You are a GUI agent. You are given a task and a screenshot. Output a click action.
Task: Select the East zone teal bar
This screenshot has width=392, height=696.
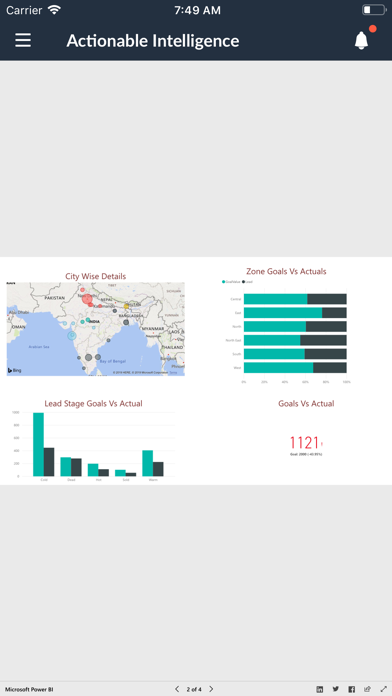click(x=283, y=312)
